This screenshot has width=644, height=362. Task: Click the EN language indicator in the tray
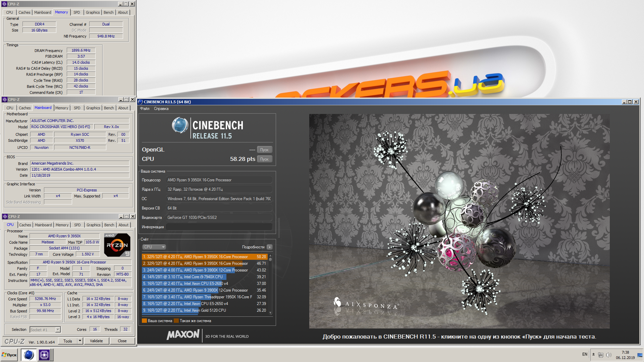[585, 354]
